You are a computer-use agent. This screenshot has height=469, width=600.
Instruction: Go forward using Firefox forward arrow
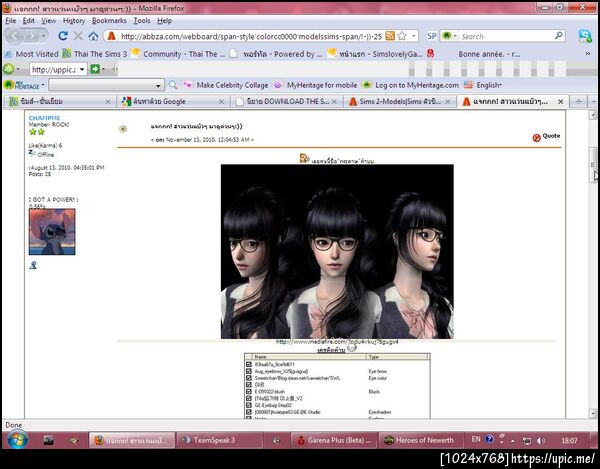(x=31, y=36)
